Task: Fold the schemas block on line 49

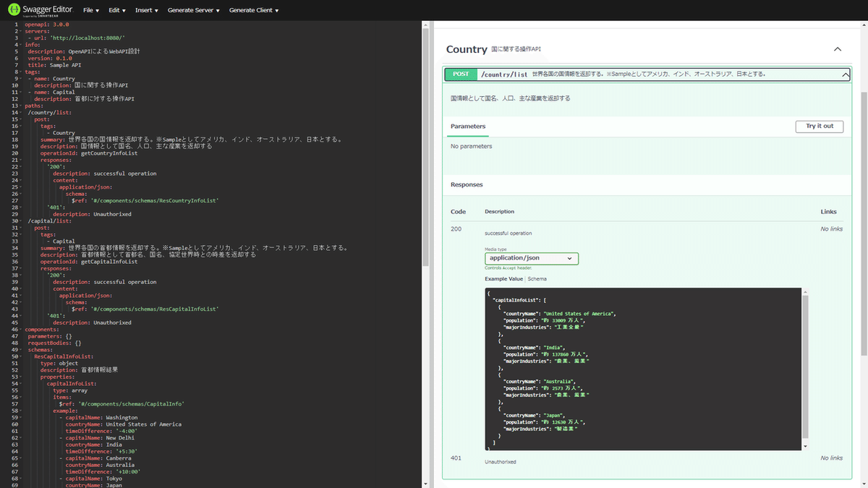Action: [20, 349]
